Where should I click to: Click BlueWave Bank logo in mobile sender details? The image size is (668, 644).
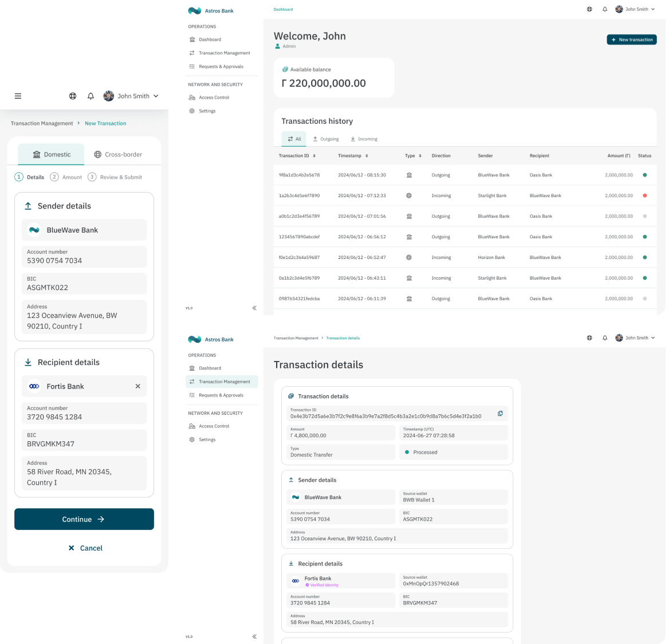tap(34, 230)
